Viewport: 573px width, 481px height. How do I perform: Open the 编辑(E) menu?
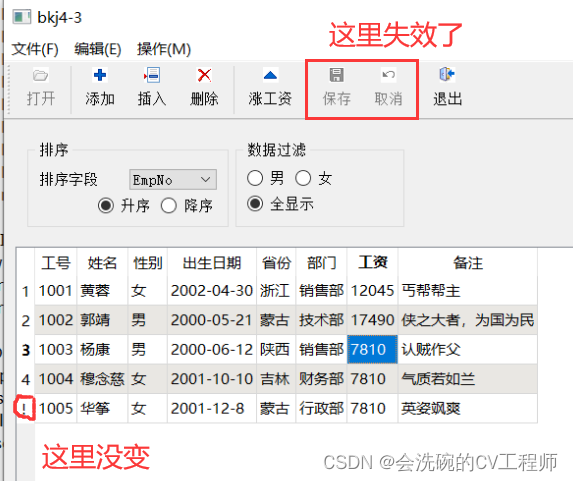click(98, 49)
